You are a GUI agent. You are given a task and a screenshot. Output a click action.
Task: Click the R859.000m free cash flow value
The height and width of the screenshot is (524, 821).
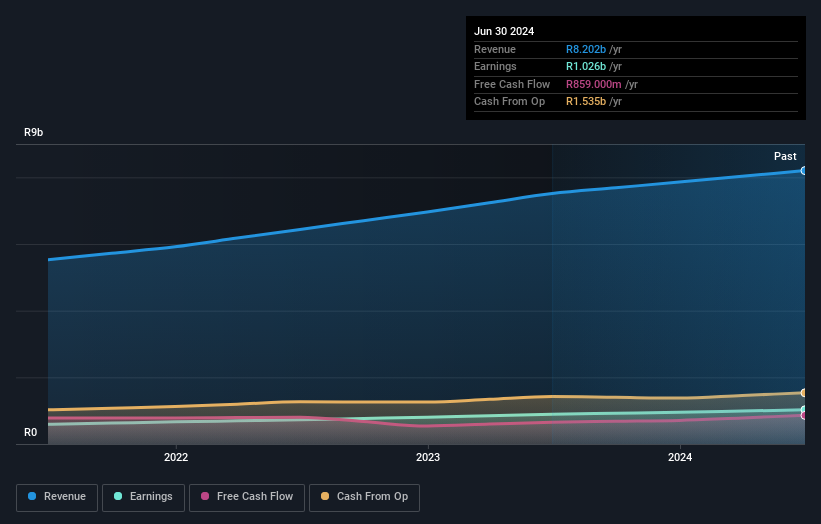pos(594,84)
